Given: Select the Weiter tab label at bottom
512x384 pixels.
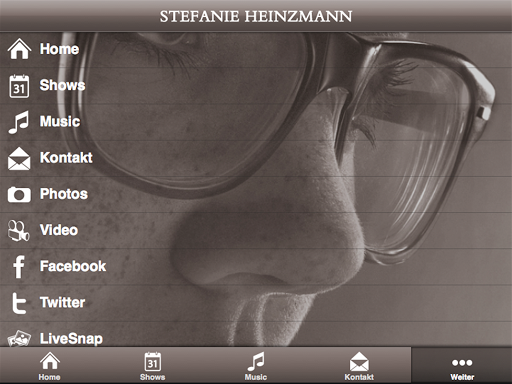Looking at the screenshot, I should point(462,377).
